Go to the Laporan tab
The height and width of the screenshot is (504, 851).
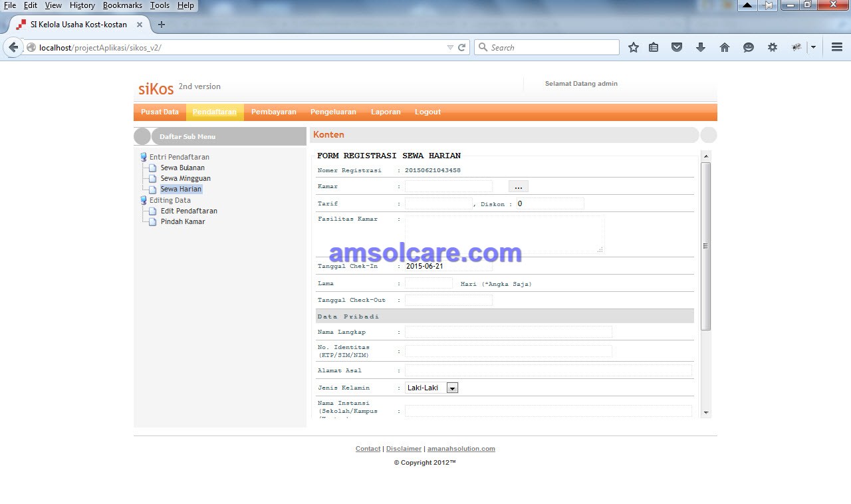tap(386, 112)
